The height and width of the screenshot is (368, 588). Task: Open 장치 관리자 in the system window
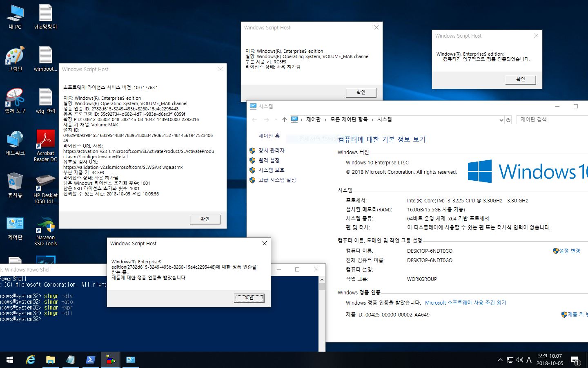272,150
